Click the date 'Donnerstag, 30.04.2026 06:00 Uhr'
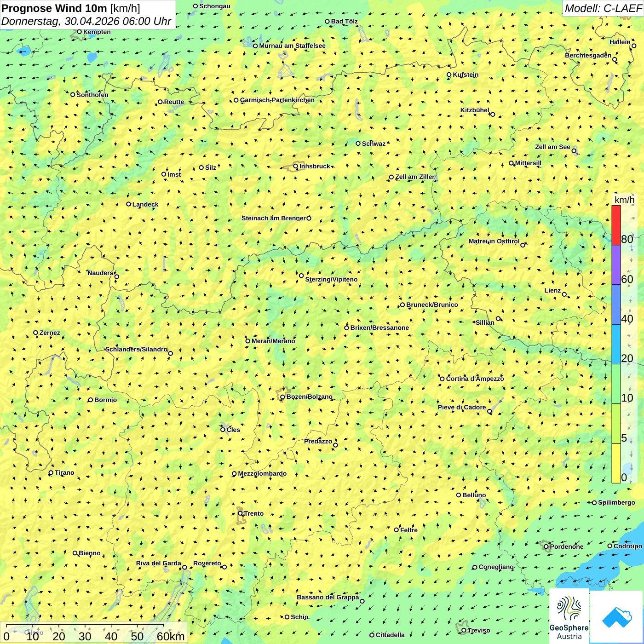This screenshot has height=644, width=644. (86, 21)
